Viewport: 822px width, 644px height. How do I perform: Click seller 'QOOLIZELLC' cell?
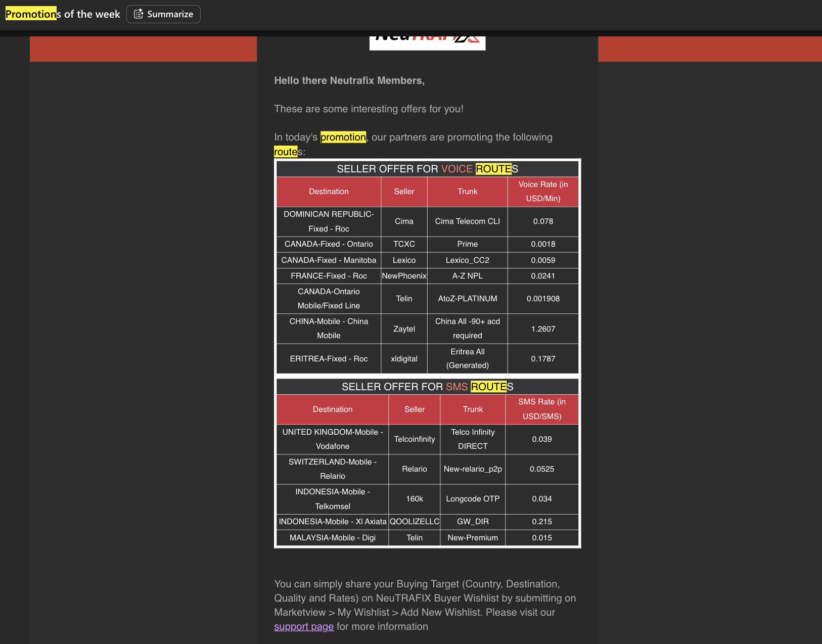pos(415,522)
